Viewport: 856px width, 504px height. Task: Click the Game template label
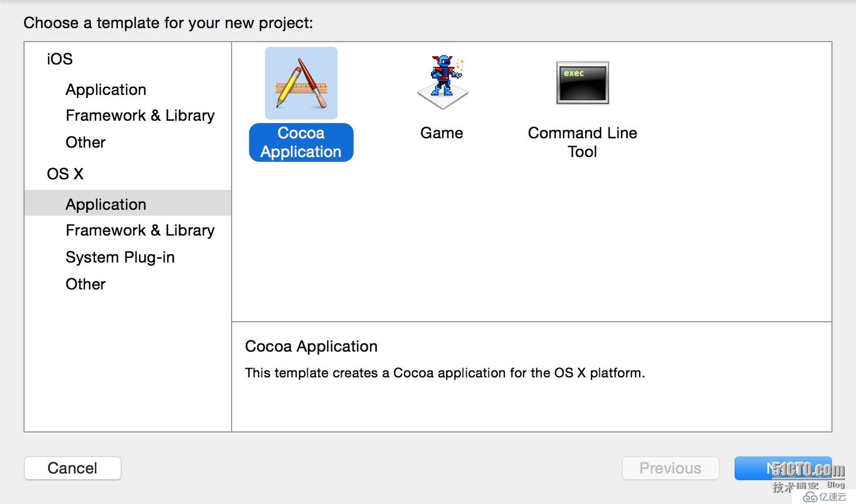[x=442, y=133]
